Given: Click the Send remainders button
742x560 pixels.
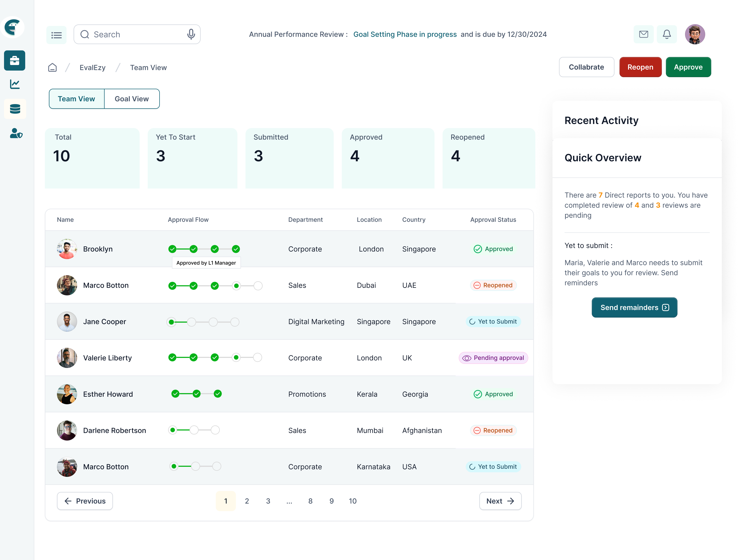Looking at the screenshot, I should [x=634, y=307].
